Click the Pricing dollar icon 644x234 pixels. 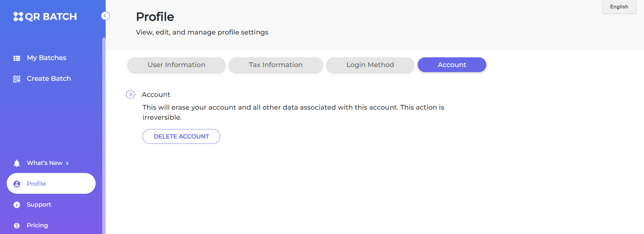click(x=17, y=226)
